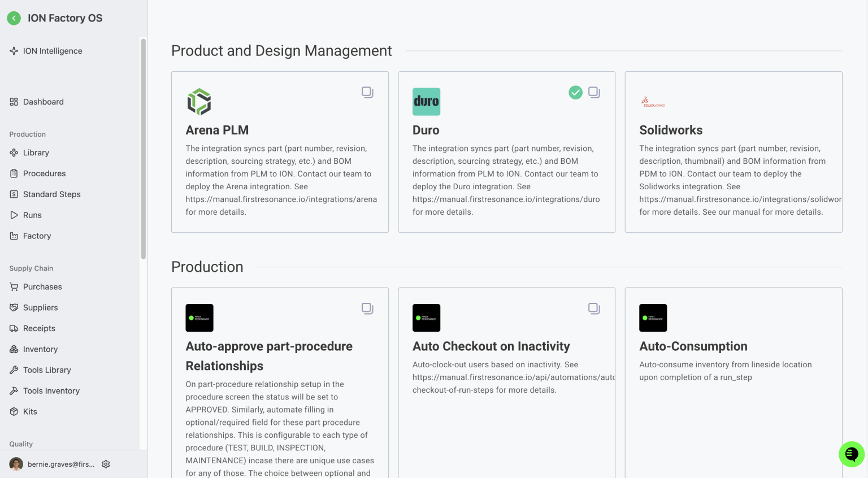Open the bernie.graves user profile avatar

point(16,464)
